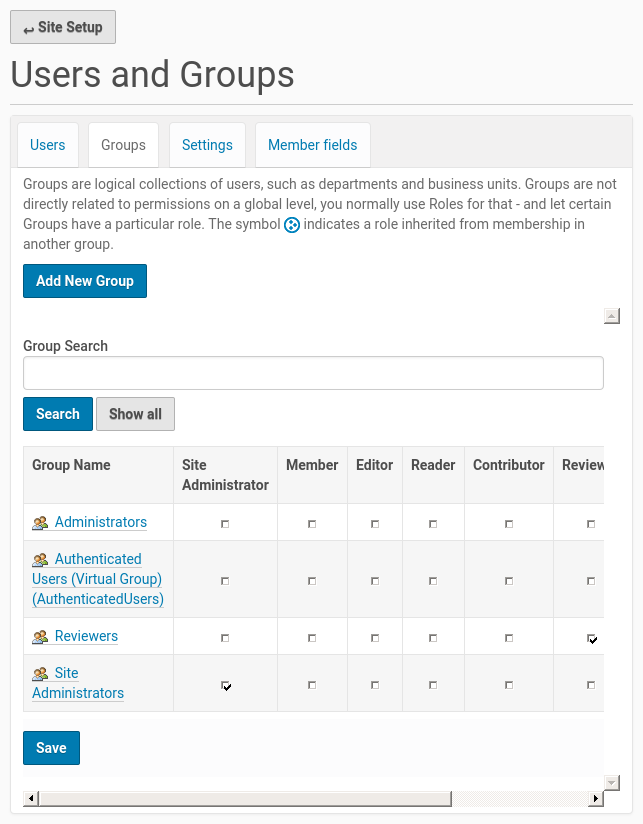This screenshot has height=824, width=643.
Task: Open the Reviewers group link
Action: point(86,636)
